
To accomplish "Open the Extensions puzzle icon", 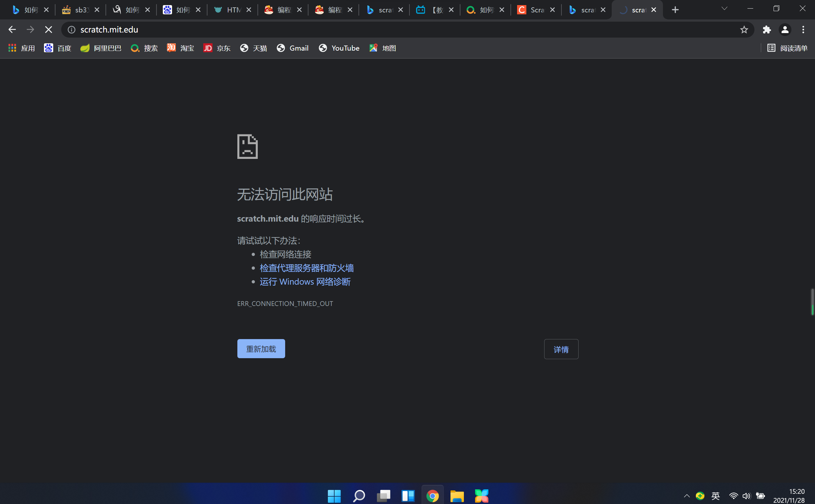I will (x=767, y=30).
